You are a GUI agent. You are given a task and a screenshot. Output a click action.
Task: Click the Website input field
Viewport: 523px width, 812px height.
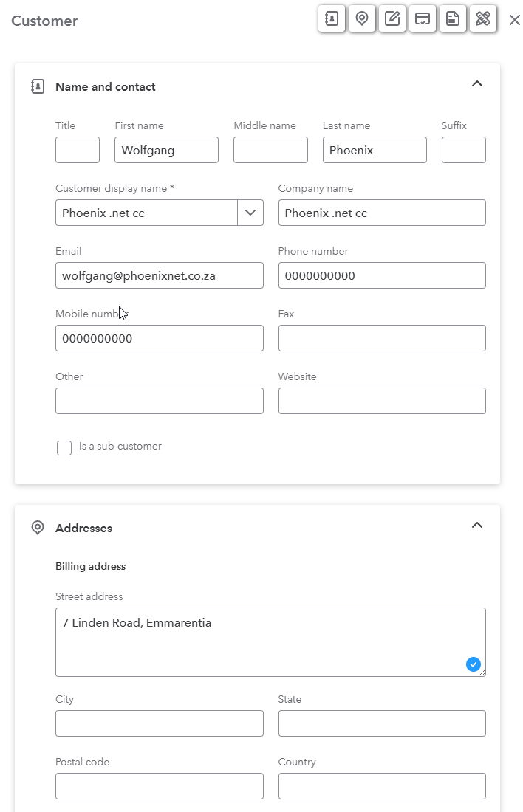(382, 401)
